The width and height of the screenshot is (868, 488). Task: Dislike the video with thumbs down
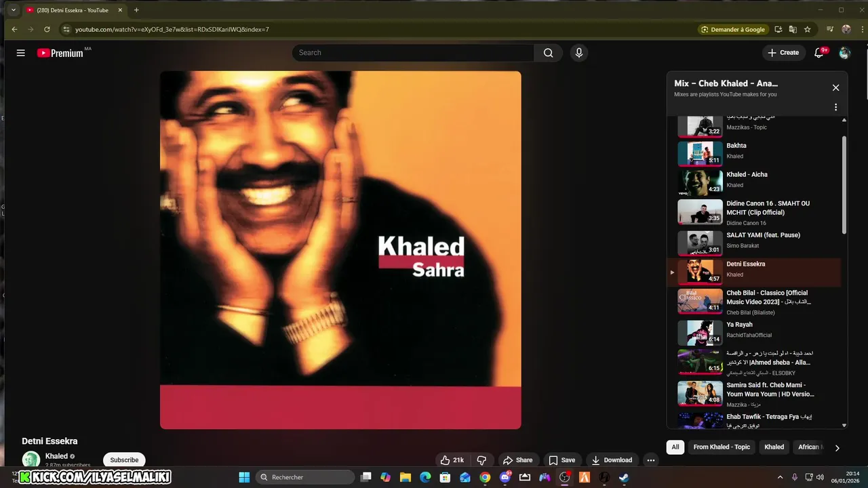[481, 460]
